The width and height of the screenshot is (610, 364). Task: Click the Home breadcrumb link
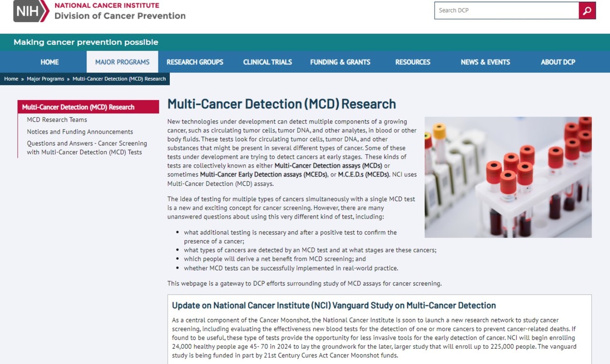tap(11, 79)
